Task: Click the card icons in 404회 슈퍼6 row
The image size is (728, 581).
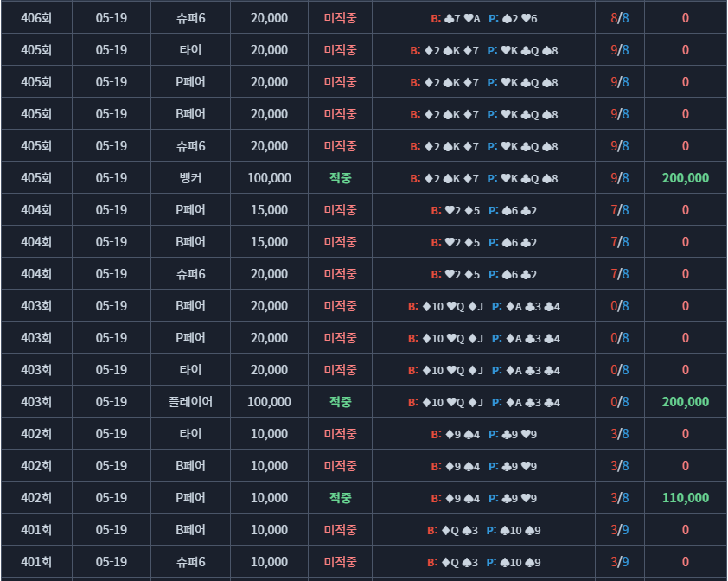Action: pyautogui.click(x=484, y=274)
